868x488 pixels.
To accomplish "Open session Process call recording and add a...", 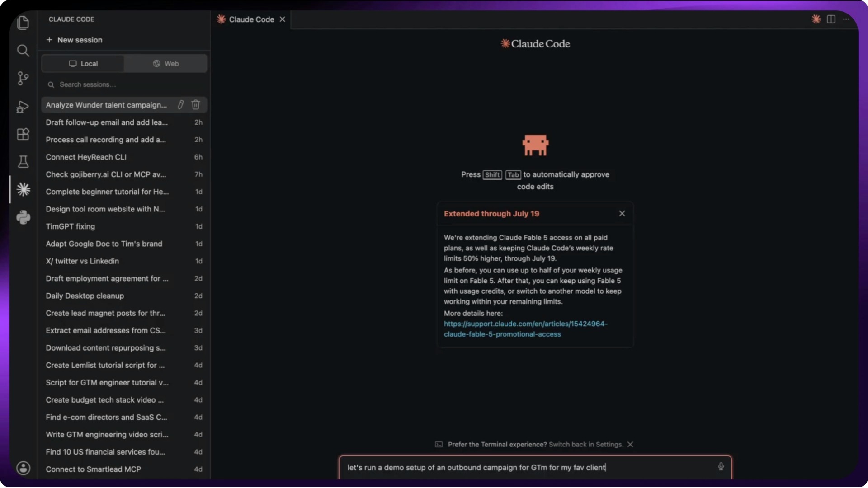I will 124,140.
